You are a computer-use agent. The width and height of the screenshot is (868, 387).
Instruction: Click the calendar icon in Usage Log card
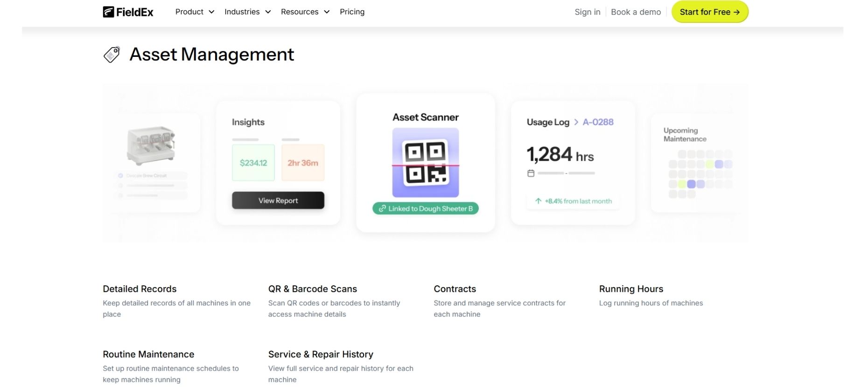click(x=531, y=173)
